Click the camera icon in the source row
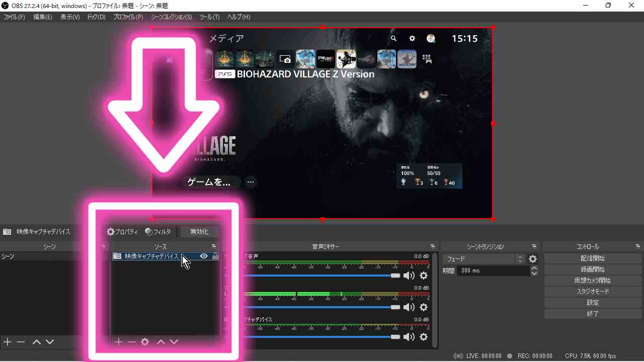The height and width of the screenshot is (362, 644). click(117, 256)
